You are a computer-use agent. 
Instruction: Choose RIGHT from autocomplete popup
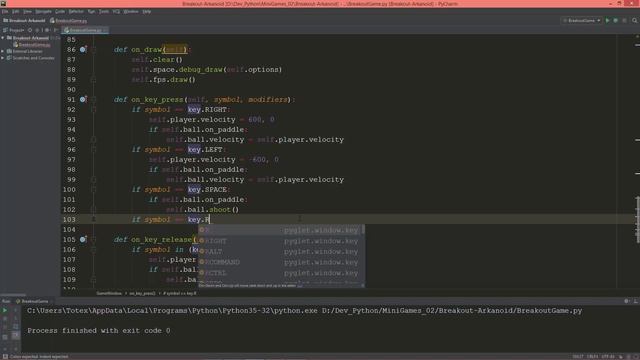coord(281,241)
